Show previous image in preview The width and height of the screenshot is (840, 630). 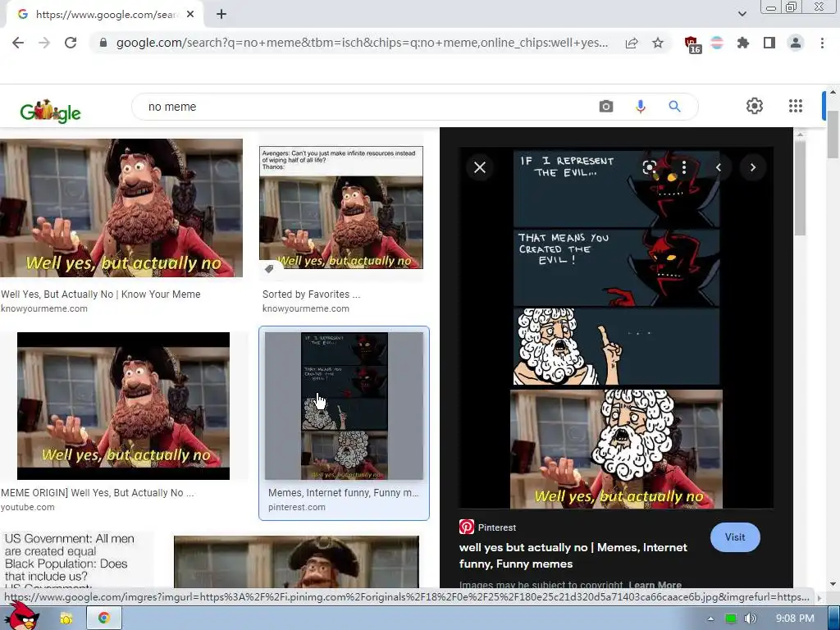pos(719,167)
